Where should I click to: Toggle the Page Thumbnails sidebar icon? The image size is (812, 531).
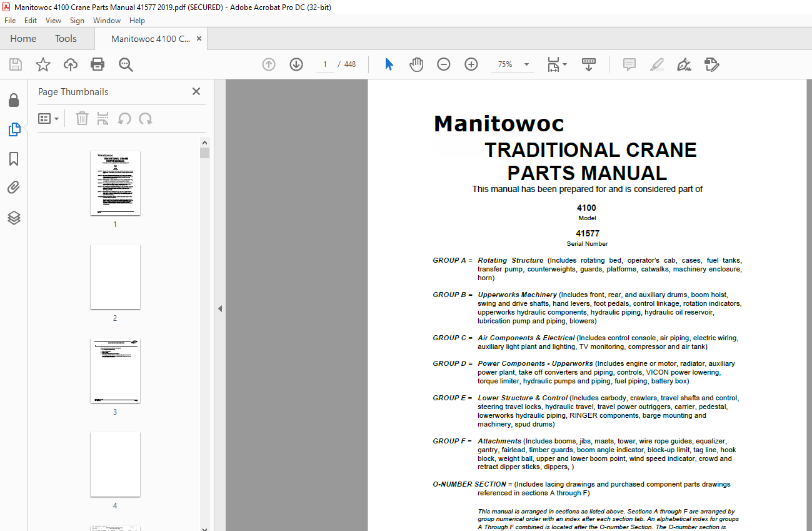point(14,129)
